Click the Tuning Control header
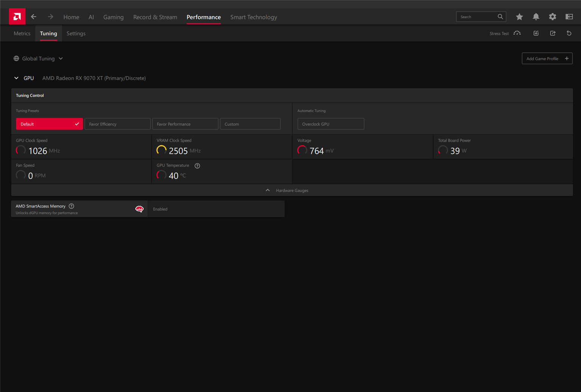 (30, 95)
